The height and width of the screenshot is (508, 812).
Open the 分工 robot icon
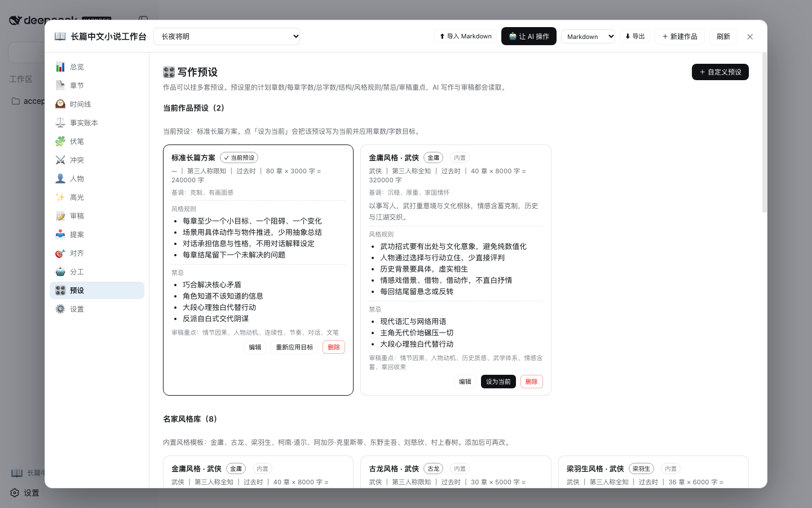coord(60,271)
